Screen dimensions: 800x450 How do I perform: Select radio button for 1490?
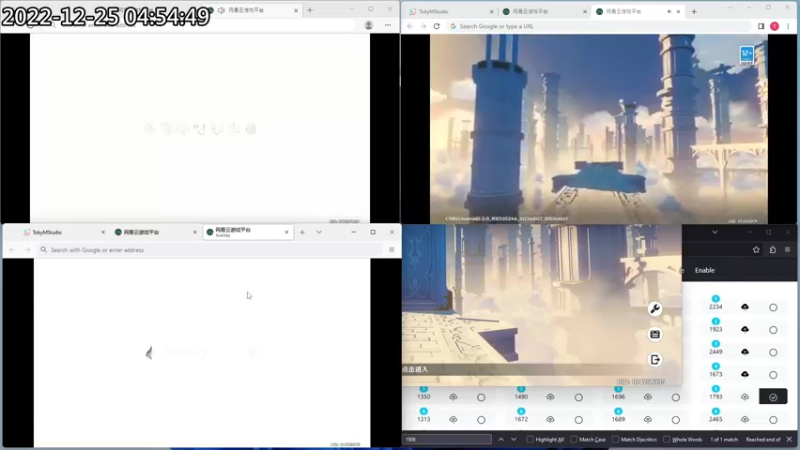(578, 397)
